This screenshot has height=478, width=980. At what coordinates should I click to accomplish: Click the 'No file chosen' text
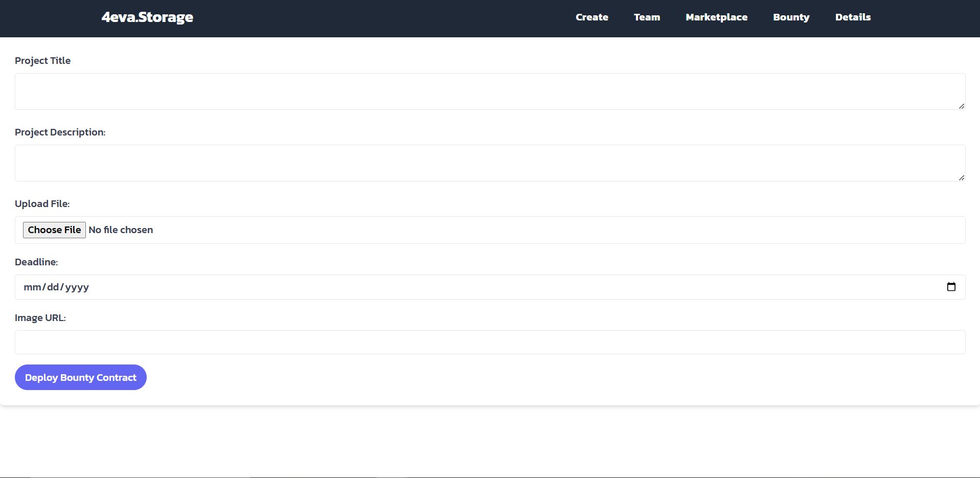[x=121, y=230]
